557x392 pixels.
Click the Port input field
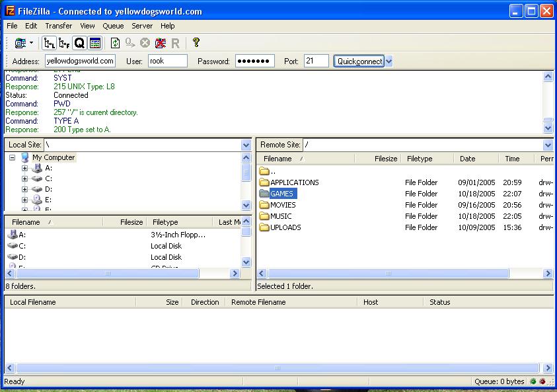pyautogui.click(x=316, y=61)
